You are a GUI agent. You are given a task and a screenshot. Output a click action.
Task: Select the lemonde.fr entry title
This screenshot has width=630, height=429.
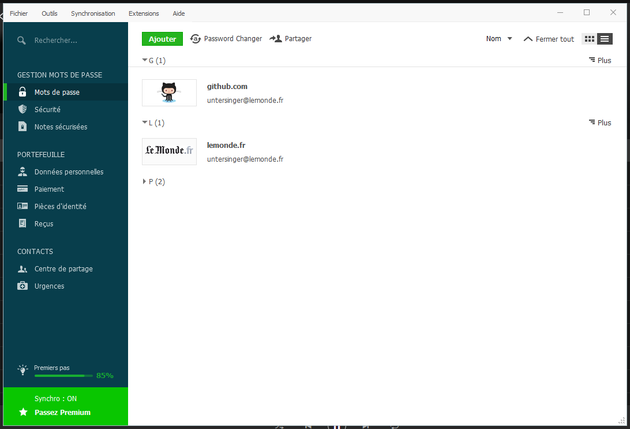(226, 145)
